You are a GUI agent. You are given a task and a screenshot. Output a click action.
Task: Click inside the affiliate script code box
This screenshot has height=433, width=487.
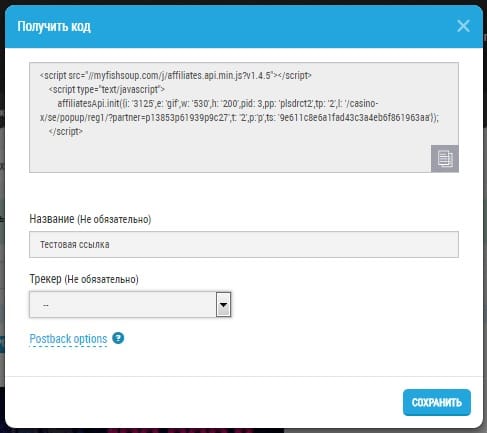coord(244,117)
